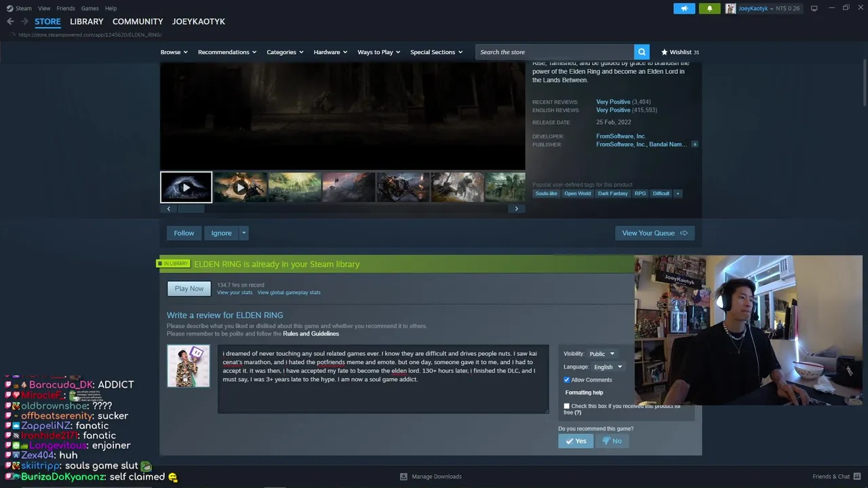Viewport: 868px width, 488px height.
Task: Open the Ignore options dropdown arrow
Action: [243, 233]
